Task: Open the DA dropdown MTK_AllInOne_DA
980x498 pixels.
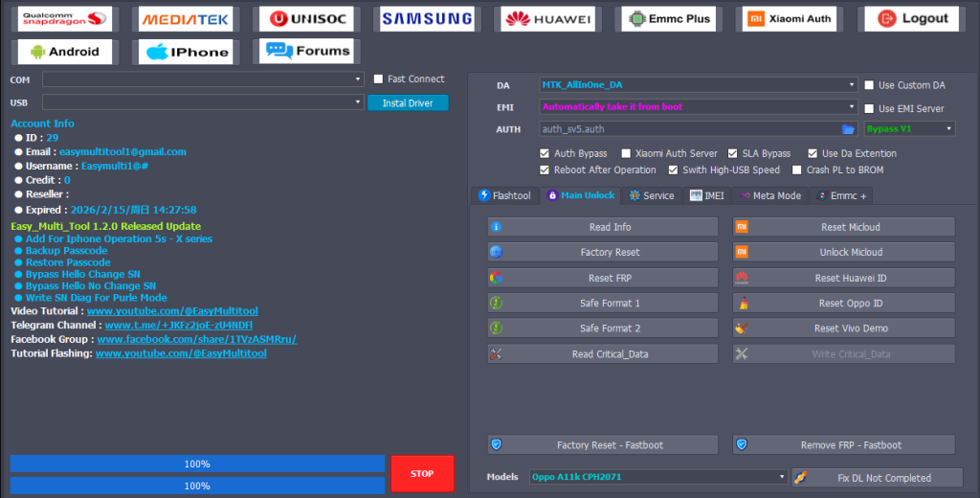Action: [x=698, y=84]
